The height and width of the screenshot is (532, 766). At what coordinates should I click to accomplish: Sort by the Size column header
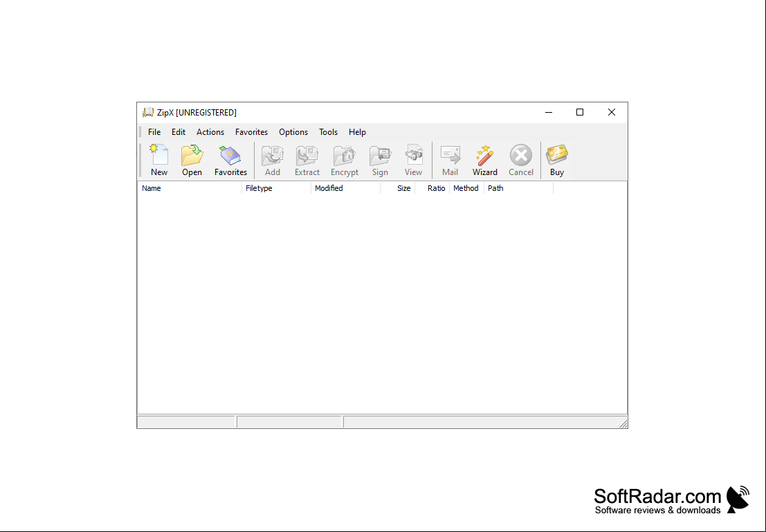tap(398, 188)
